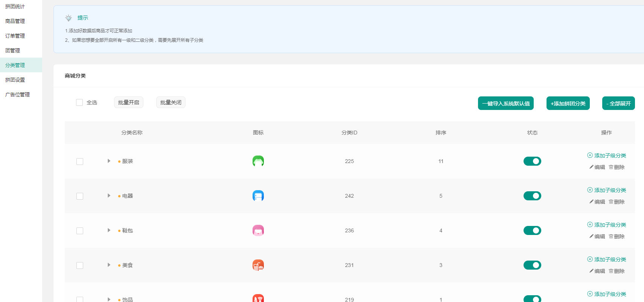The width and height of the screenshot is (644, 302).
Task: Open 商品管理 in the sidebar
Action: tap(15, 21)
